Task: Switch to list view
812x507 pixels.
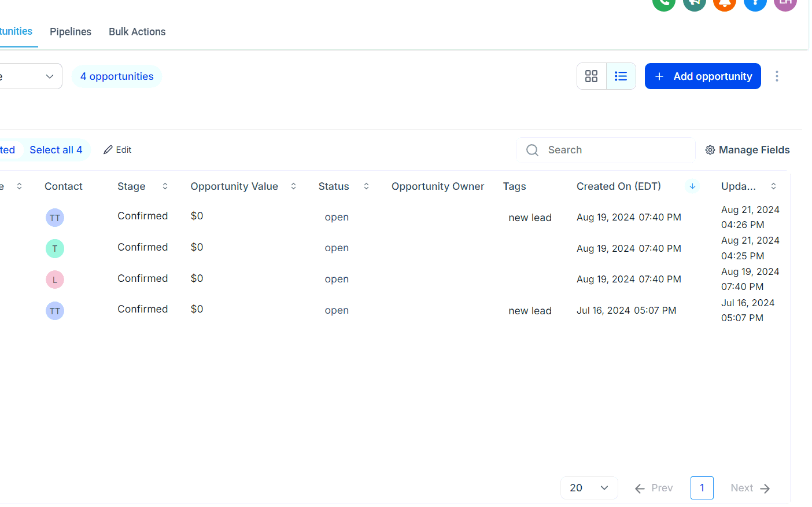Action: [621, 76]
